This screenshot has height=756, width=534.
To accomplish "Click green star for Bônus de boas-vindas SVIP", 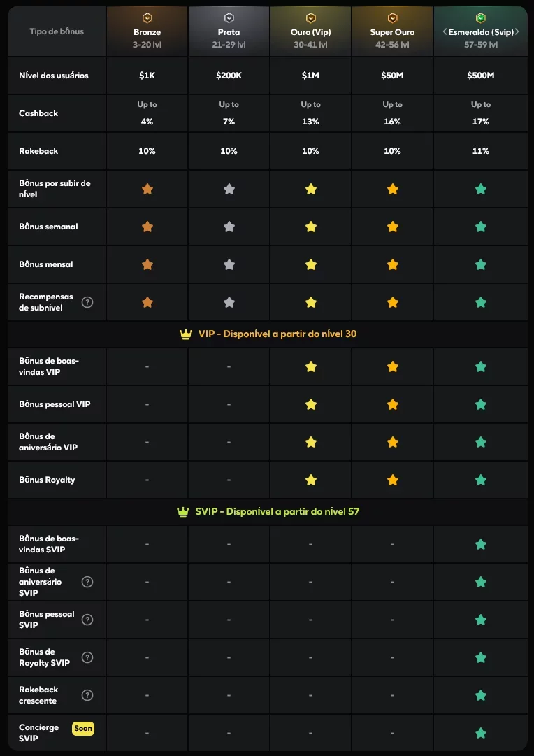I will 480,544.
